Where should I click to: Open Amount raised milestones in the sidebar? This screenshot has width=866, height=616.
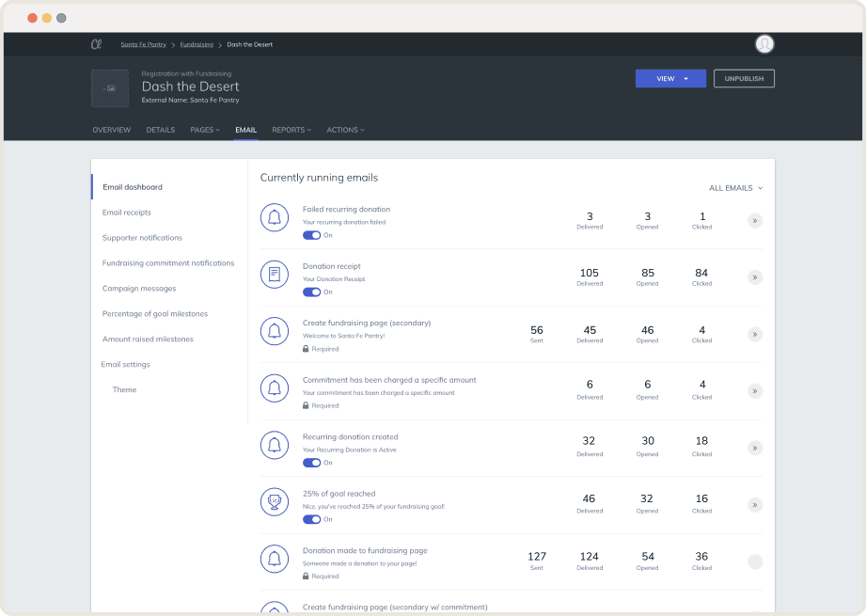[148, 340]
